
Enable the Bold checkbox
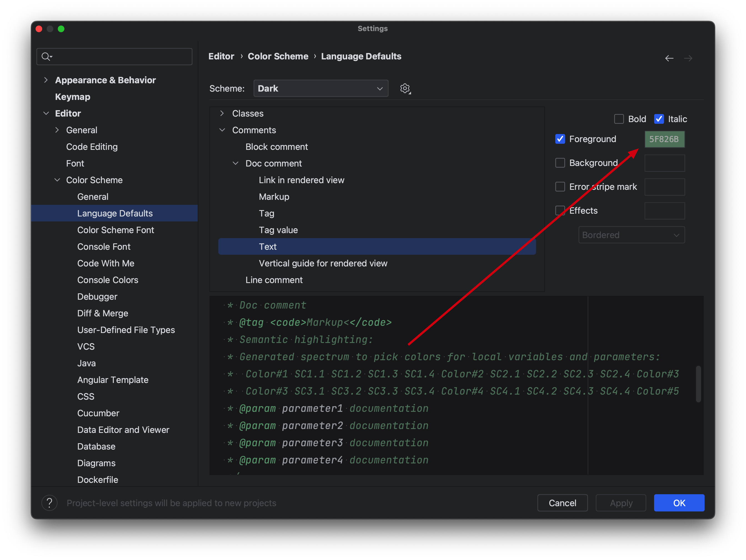619,119
